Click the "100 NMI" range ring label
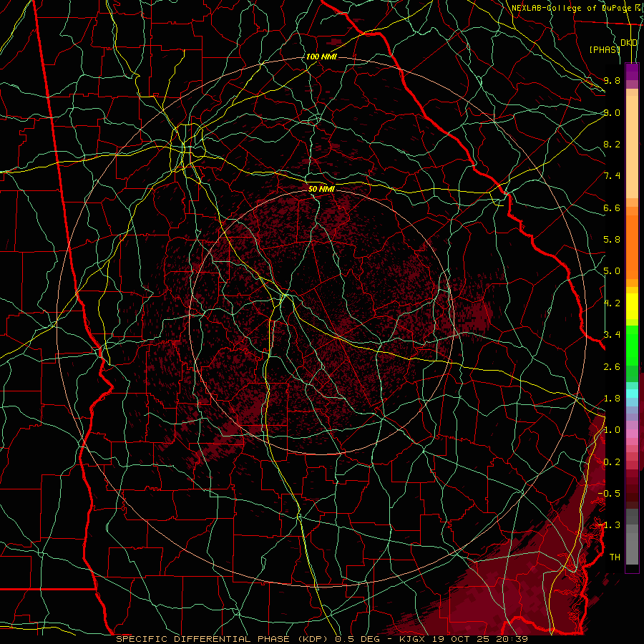Viewport: 644px width, 644px height. tap(321, 57)
